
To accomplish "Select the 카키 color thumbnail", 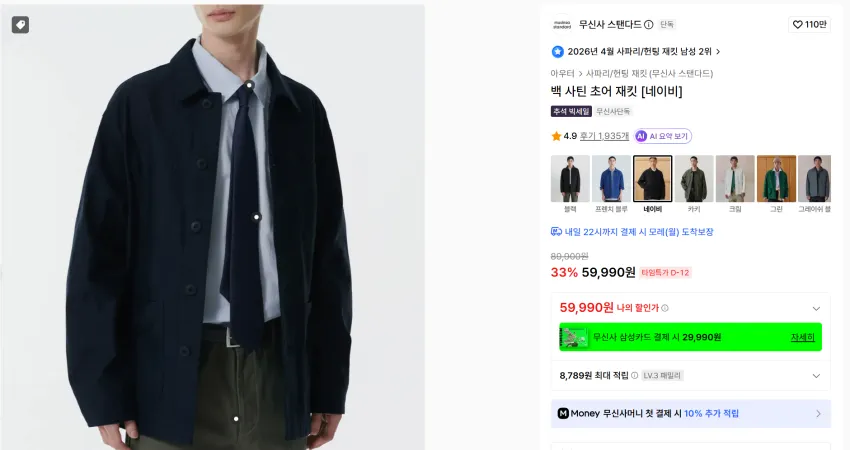I will click(x=694, y=184).
